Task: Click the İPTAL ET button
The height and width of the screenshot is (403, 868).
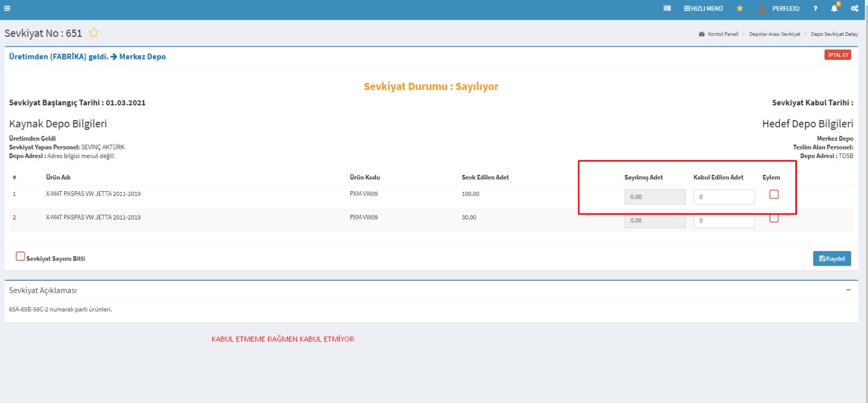Action: 838,55
